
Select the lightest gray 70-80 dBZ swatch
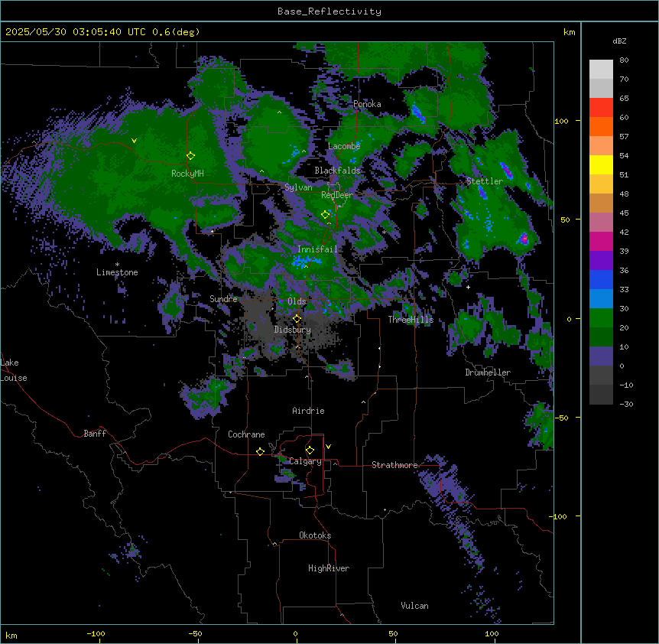click(x=601, y=70)
